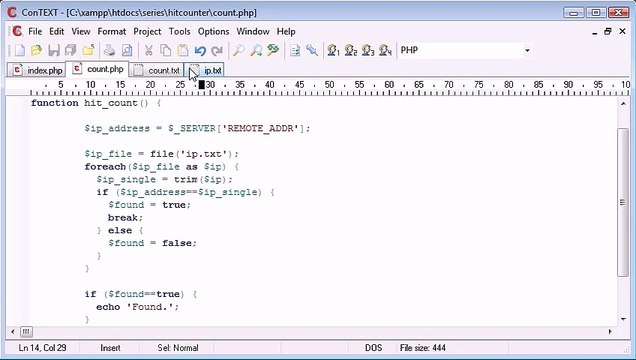
Task: Copy selection with the copy icon
Action: click(165, 50)
